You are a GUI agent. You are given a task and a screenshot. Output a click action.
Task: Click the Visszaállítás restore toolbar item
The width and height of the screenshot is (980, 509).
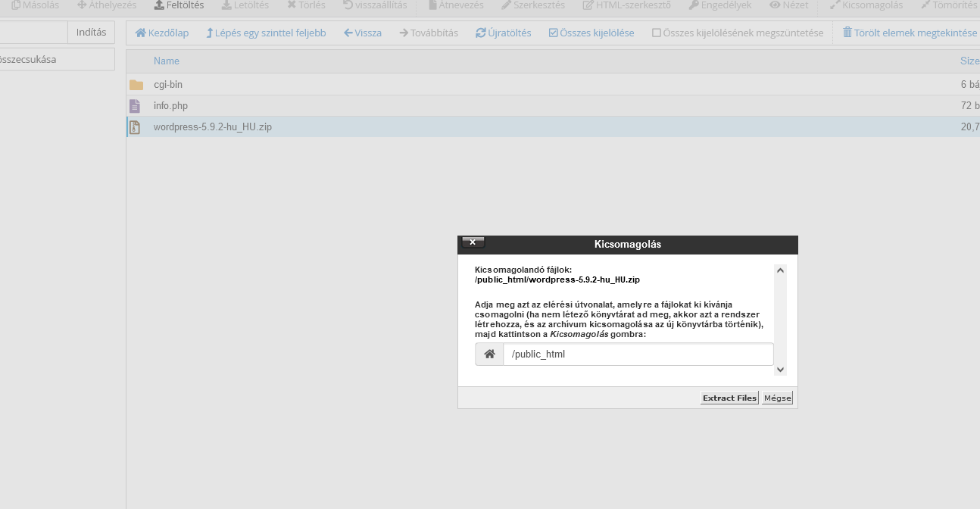(374, 5)
